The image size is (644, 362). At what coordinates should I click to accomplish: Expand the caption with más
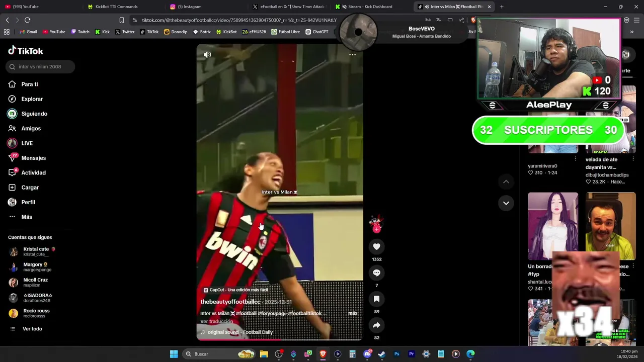pos(353,313)
